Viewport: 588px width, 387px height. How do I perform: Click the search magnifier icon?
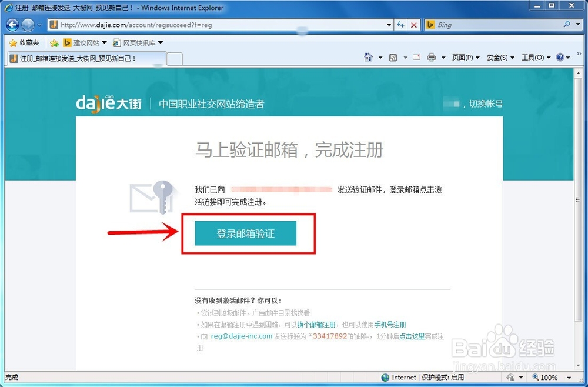567,24
